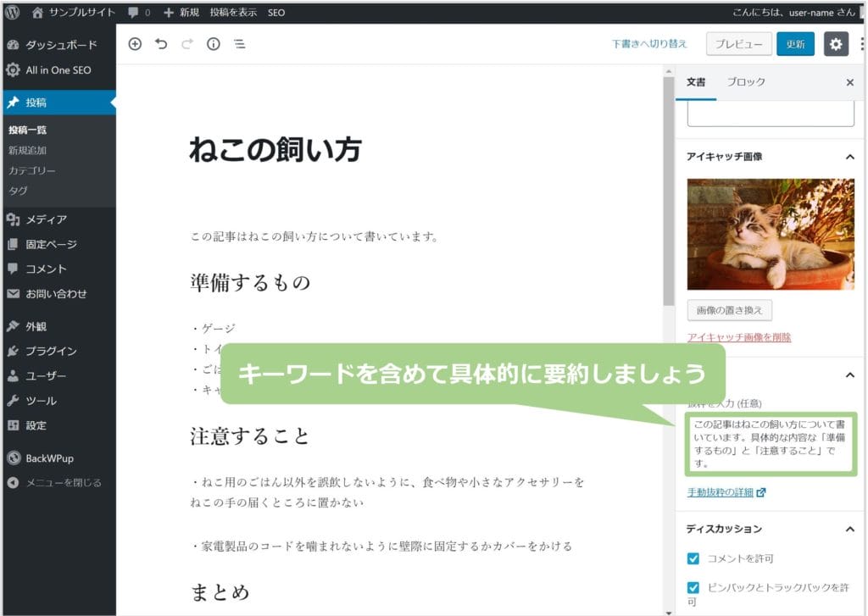Click the アイキャッチ画像を削除 link

(738, 337)
